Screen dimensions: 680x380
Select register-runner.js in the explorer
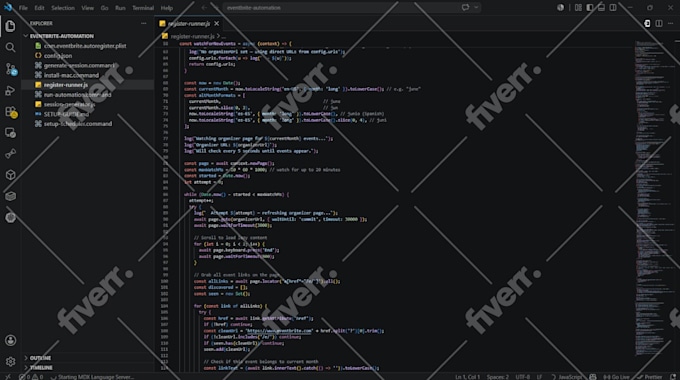pos(66,85)
